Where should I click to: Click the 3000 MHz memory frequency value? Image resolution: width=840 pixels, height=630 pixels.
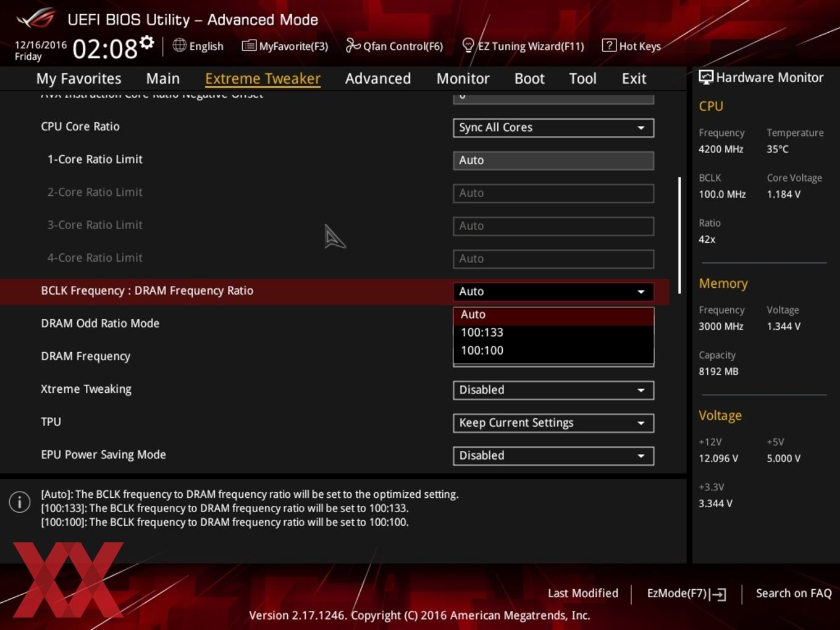point(721,326)
